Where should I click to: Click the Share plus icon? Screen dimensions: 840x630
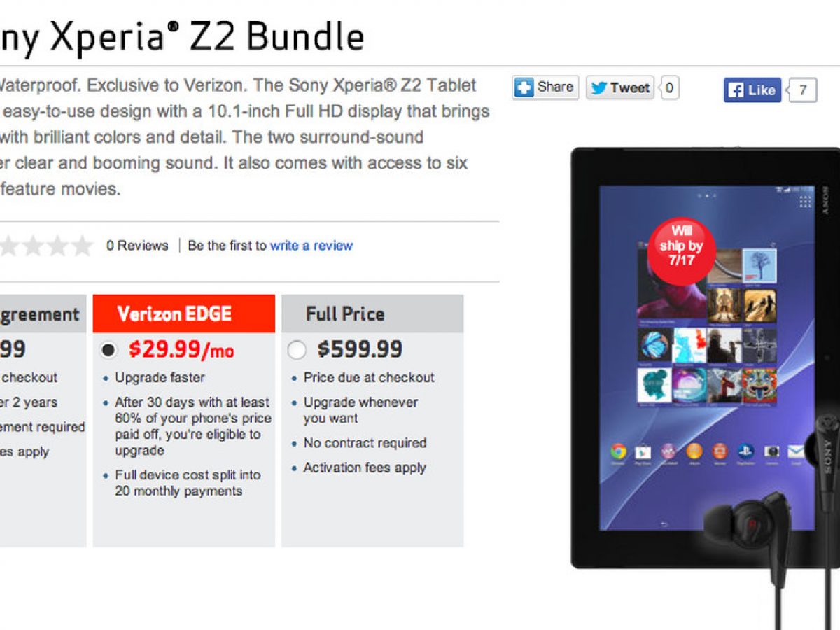(x=524, y=87)
